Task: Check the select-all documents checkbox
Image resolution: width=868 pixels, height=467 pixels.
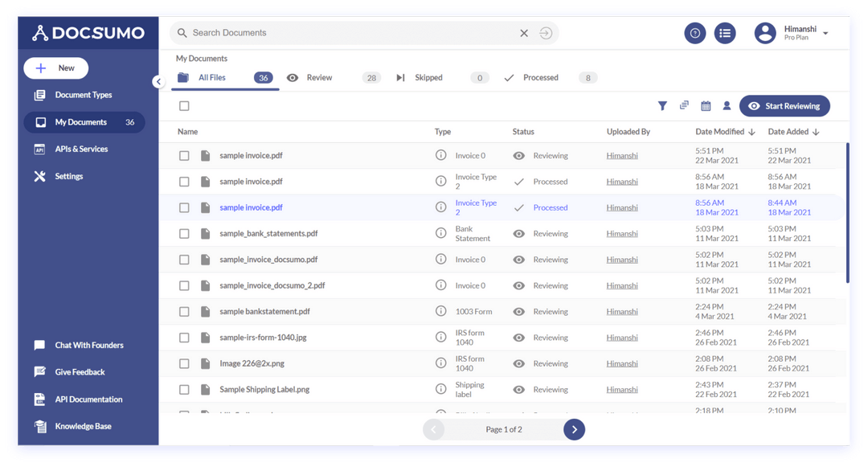Action: [x=182, y=105]
